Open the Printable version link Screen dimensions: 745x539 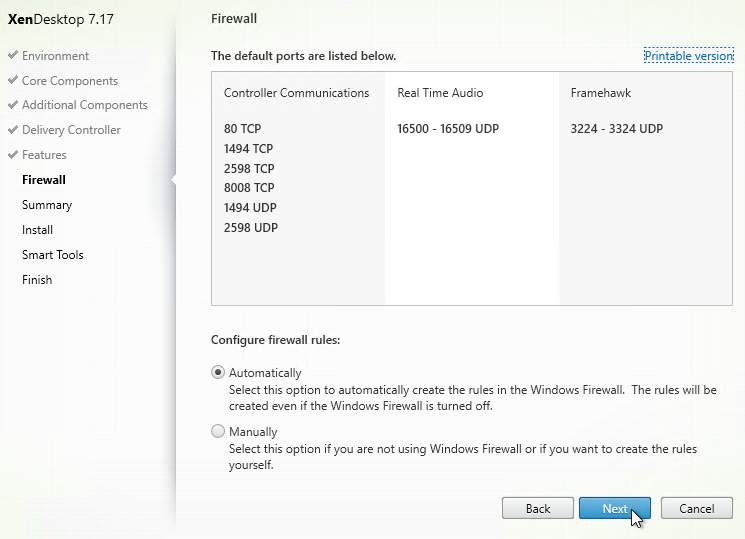coord(688,56)
